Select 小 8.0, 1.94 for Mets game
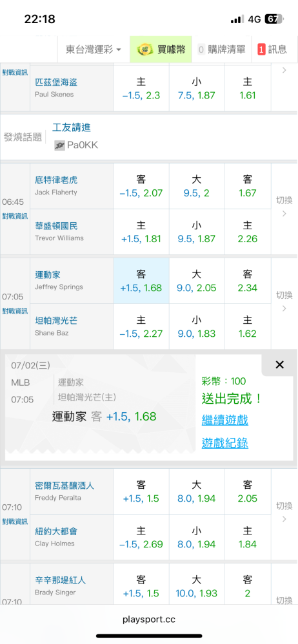The height and width of the screenshot is (644, 298). coord(197,537)
